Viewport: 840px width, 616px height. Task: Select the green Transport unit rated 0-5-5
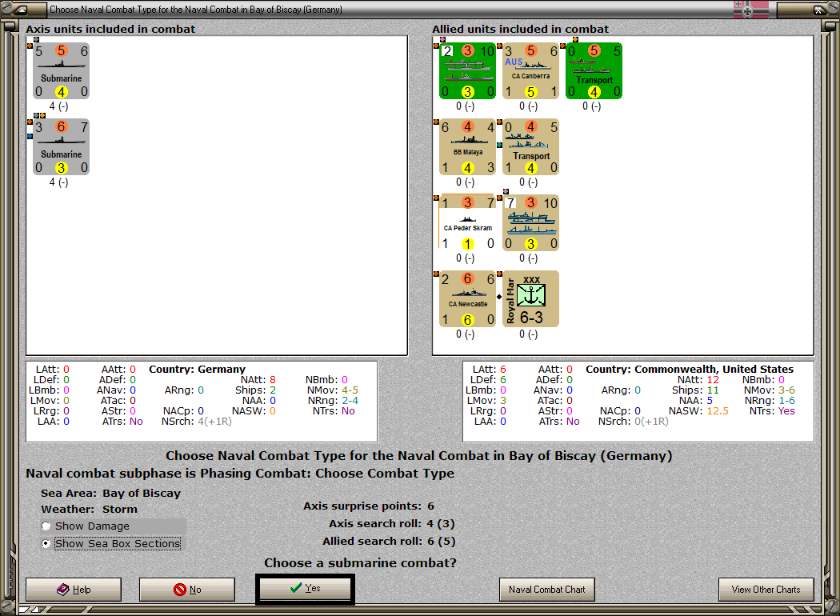click(x=594, y=70)
